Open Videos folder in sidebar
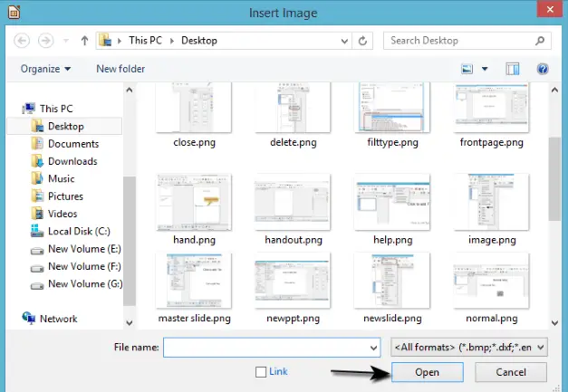This screenshot has height=392, width=568. pyautogui.click(x=63, y=214)
